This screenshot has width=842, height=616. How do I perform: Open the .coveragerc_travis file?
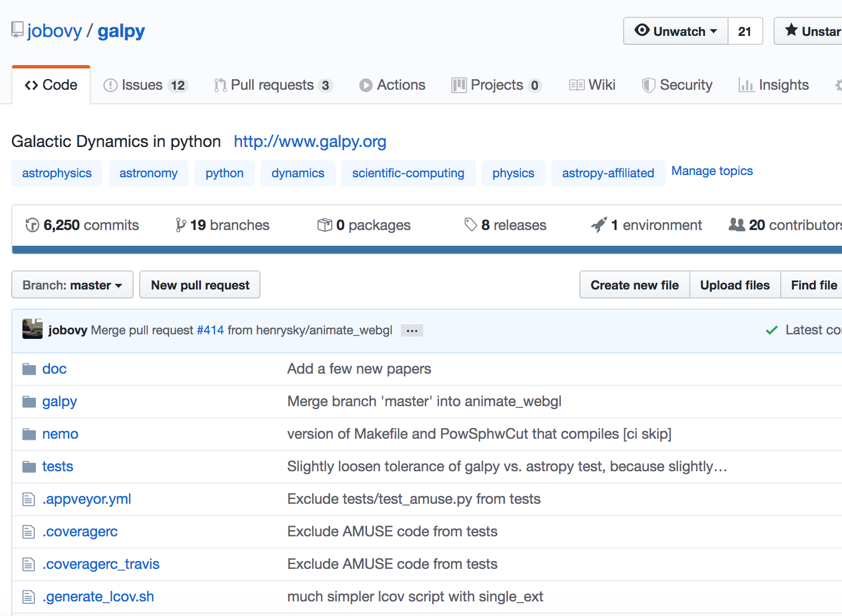(101, 564)
